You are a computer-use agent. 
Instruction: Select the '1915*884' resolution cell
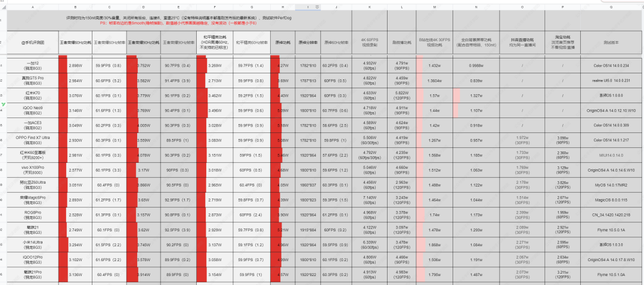coord(308,230)
